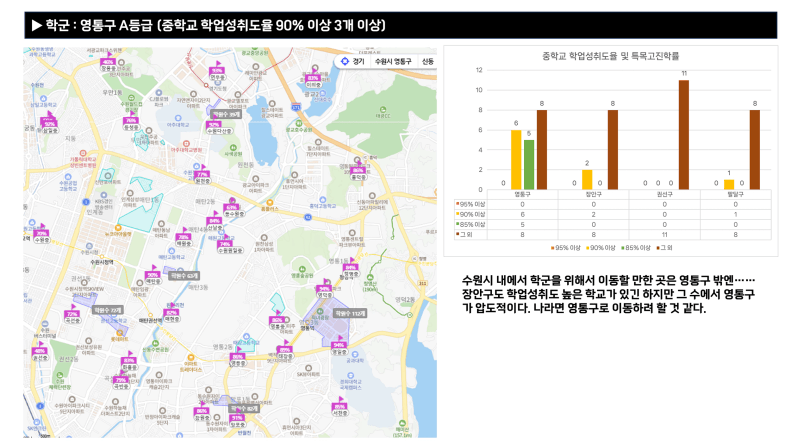The height and width of the screenshot is (445, 791).
Task: Open the 이의중 83% school marker
Action: [313, 80]
